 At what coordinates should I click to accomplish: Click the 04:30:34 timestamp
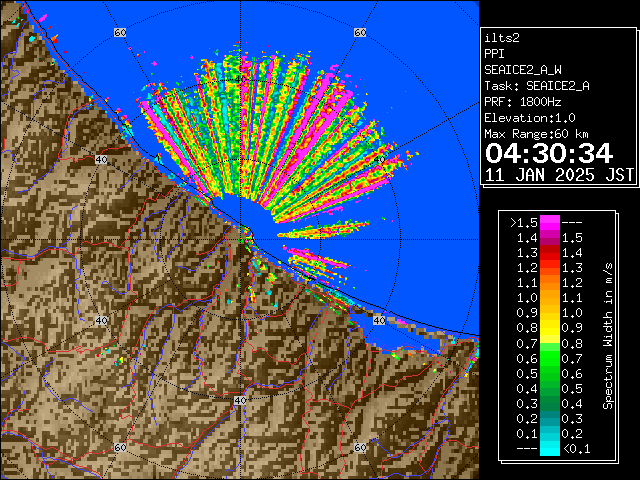[549, 153]
